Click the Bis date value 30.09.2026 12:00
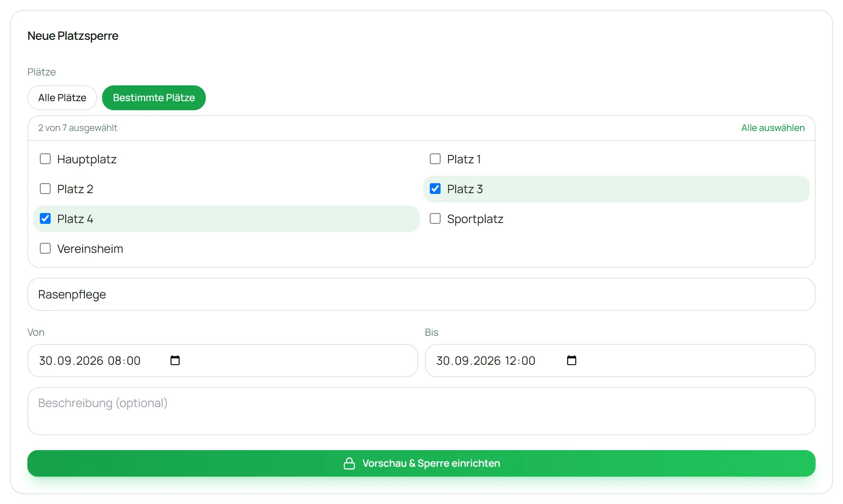 pyautogui.click(x=486, y=361)
